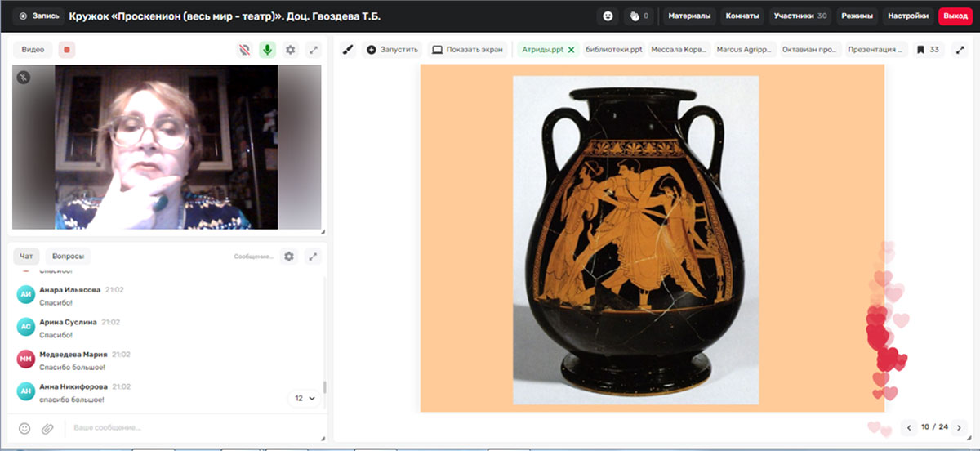980x451 pixels.
Task: Select the drawing brush tool
Action: point(347,50)
